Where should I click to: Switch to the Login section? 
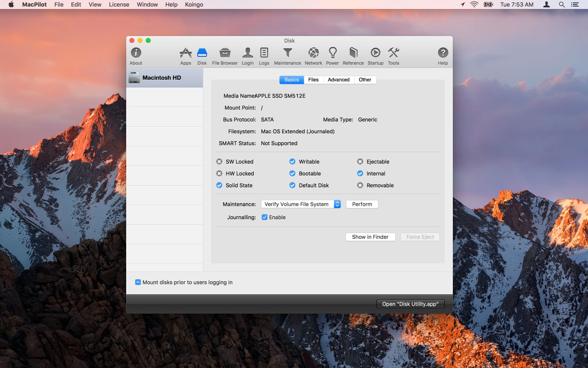(247, 55)
